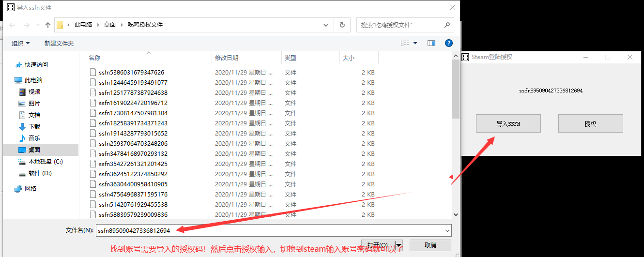This screenshot has height=257, width=644.
Task: Open recent locations dropdown arrow
Action: click(37, 25)
